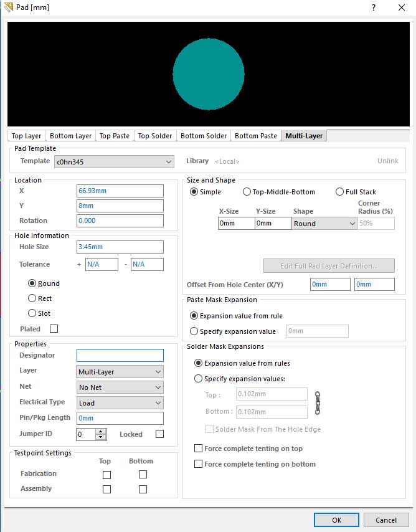Open the Shape Round dropdown
This screenshot has height=532, width=416.
pyautogui.click(x=324, y=224)
